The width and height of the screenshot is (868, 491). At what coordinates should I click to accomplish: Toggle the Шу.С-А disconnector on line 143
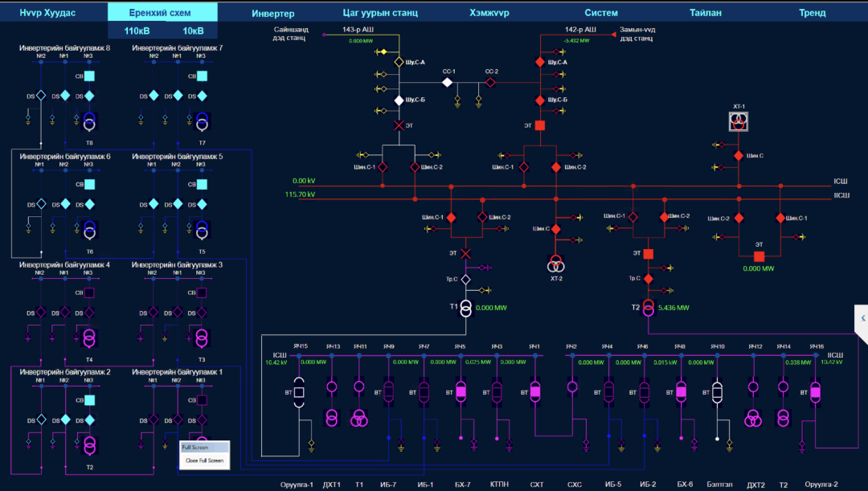398,62
